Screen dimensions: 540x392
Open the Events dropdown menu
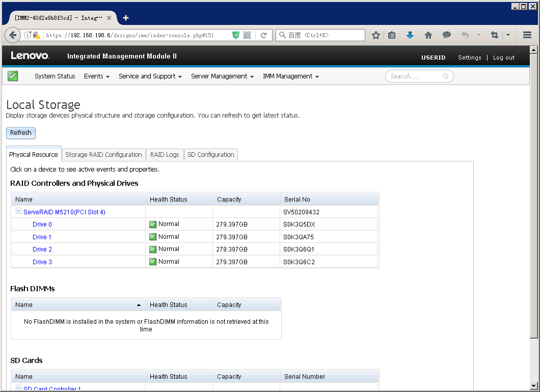coord(97,76)
